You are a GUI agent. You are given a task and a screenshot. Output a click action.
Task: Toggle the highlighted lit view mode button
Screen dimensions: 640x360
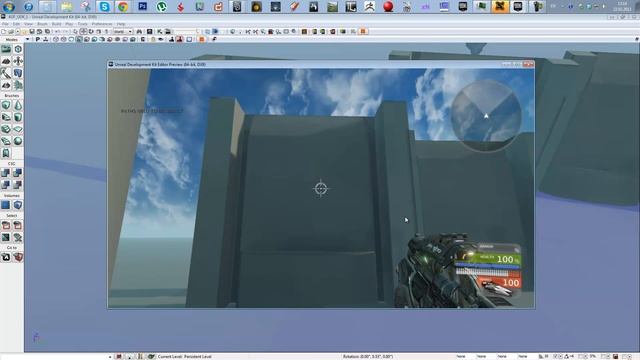(79, 40)
